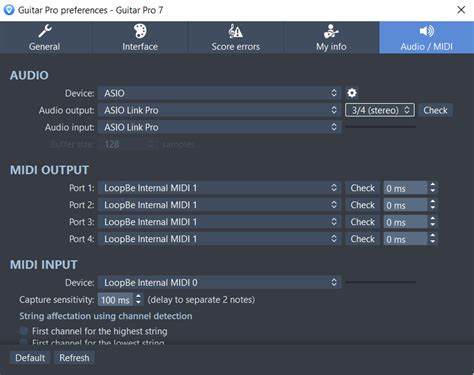Image resolution: width=474 pixels, height=375 pixels.
Task: Adjust Capture sensitivity stepper arrows
Action: [x=138, y=299]
